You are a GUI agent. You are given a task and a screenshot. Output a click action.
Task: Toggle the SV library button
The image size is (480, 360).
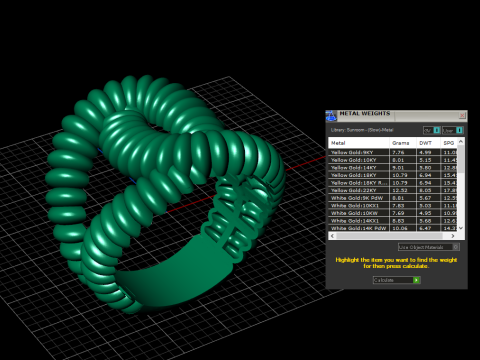coord(432,130)
